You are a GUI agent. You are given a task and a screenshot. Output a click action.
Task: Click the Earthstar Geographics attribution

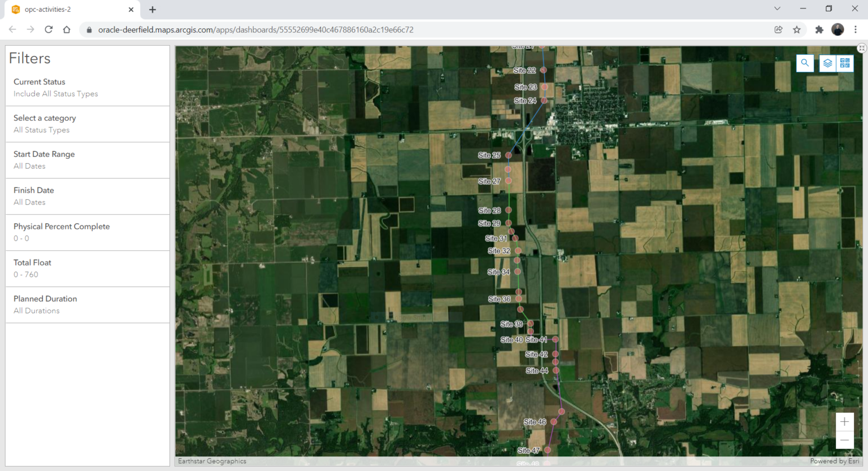(212, 461)
